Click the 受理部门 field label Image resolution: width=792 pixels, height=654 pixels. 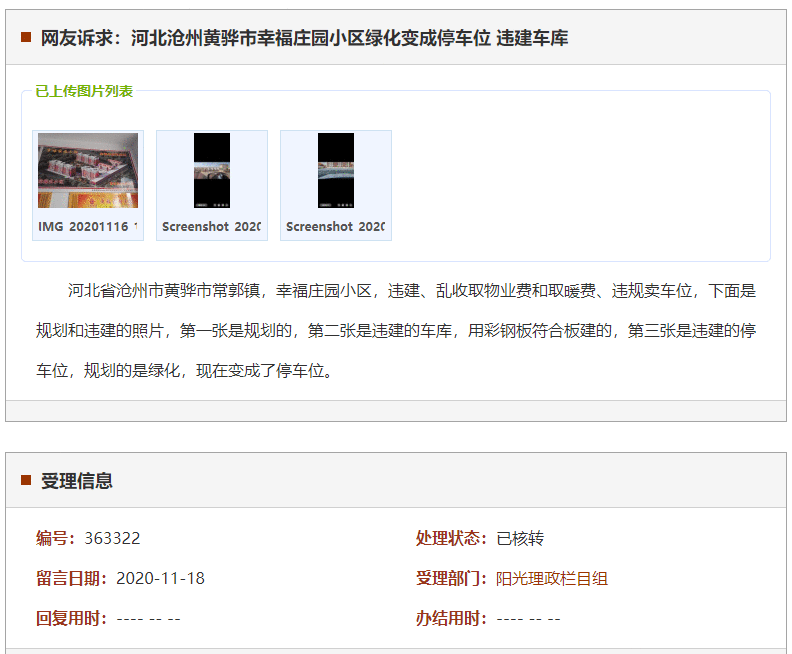[x=451, y=578]
